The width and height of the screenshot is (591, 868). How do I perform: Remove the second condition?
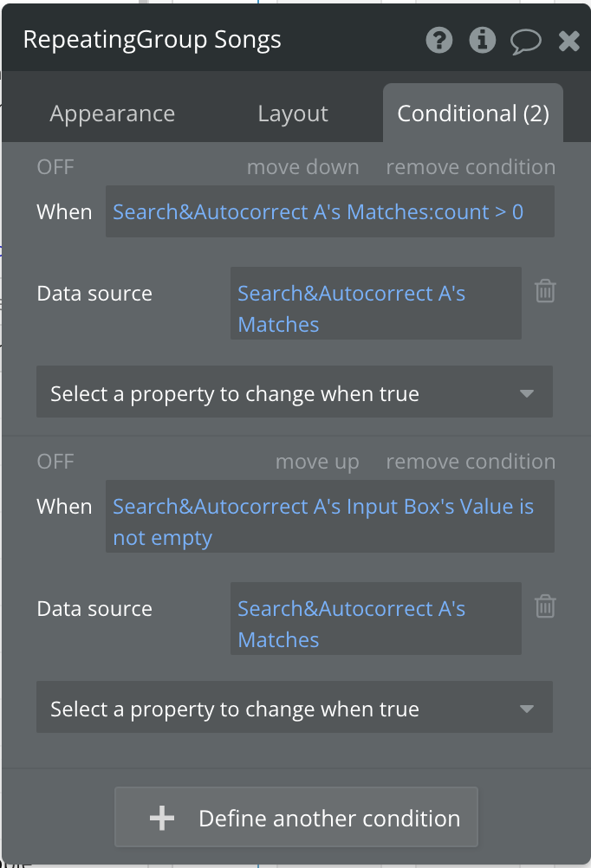coord(471,462)
